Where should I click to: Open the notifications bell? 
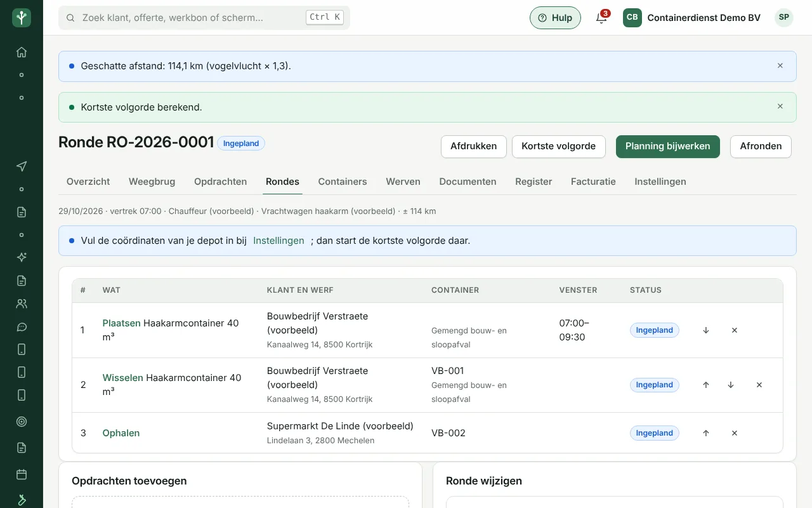[x=601, y=18]
